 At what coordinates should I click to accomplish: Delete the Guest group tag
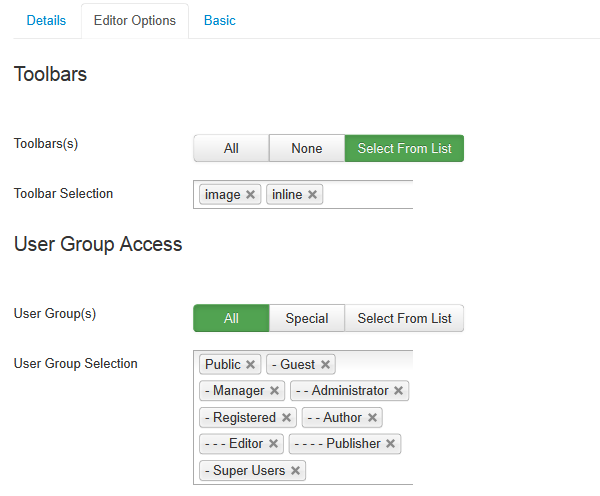[x=325, y=365]
